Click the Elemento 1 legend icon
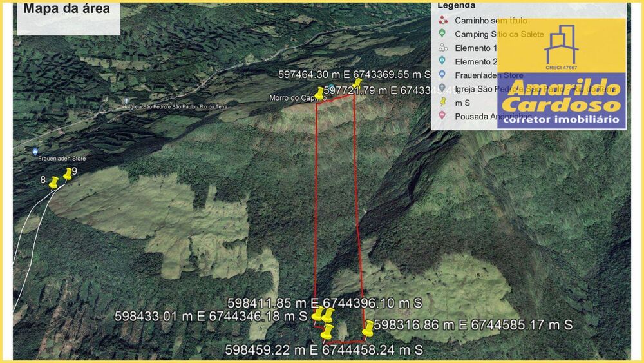The image size is (644, 363). coord(443,48)
